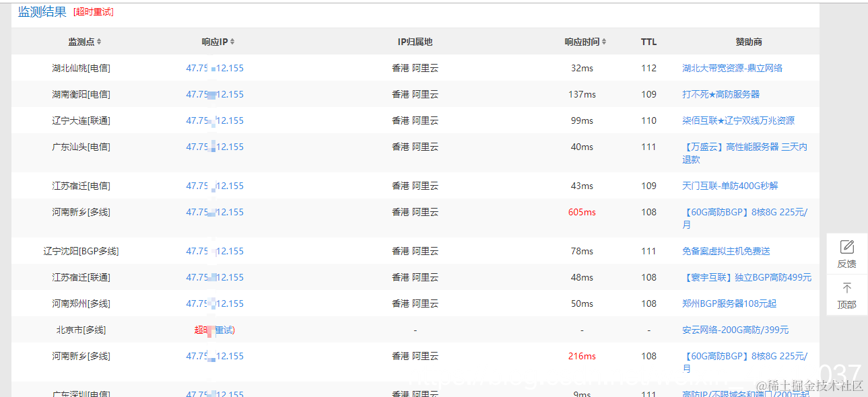Open response IP link in 江苏宿迁[联通] row

coord(215,277)
